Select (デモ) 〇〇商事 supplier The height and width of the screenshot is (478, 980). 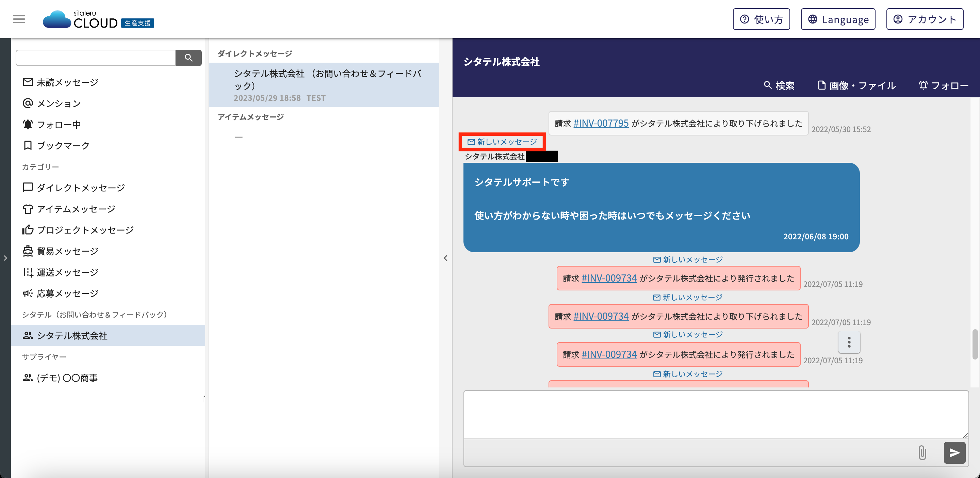pos(109,378)
